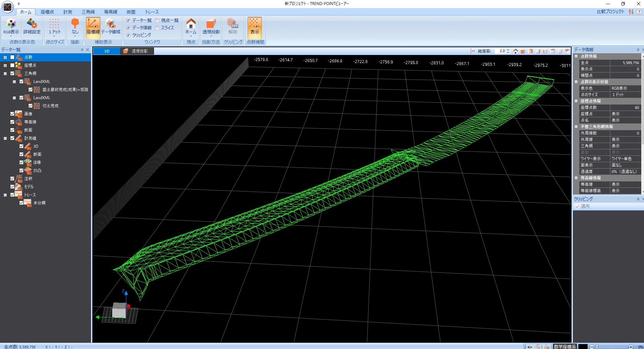644x349 pixels.
Task: Click the なし shading tool
Action: click(x=75, y=27)
